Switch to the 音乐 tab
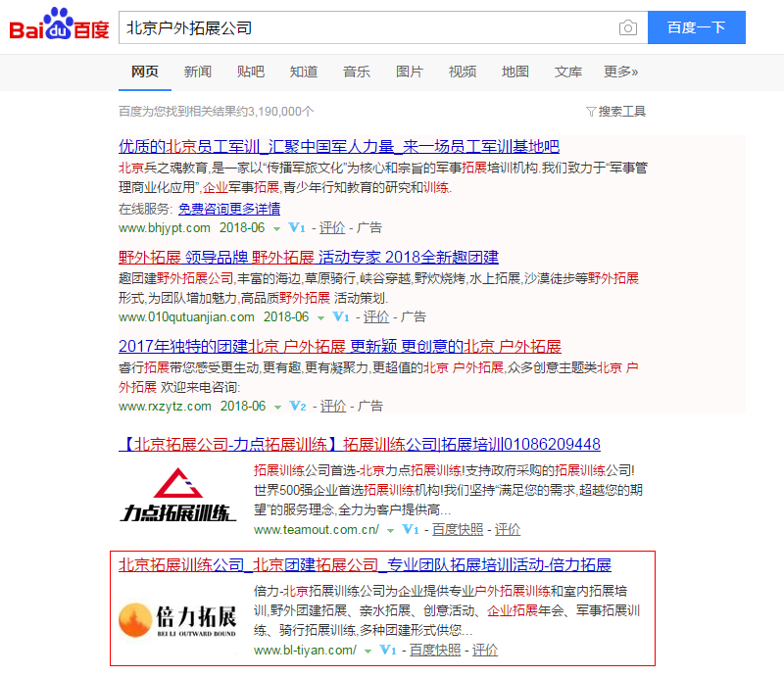784x677 pixels. 357,72
